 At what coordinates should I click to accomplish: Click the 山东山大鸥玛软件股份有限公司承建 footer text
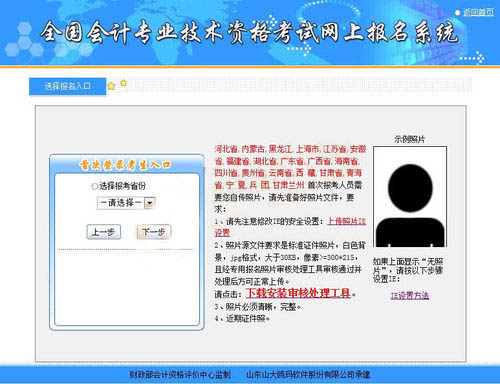pyautogui.click(x=308, y=375)
